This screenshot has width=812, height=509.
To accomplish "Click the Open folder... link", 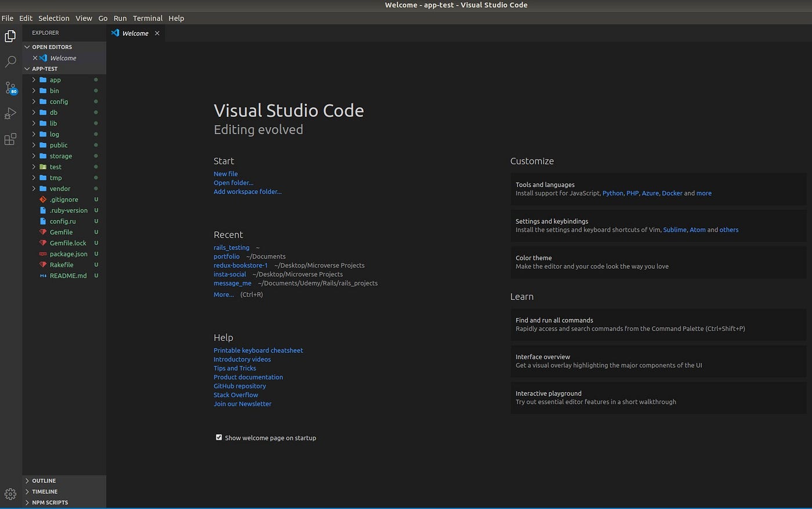I will [233, 183].
